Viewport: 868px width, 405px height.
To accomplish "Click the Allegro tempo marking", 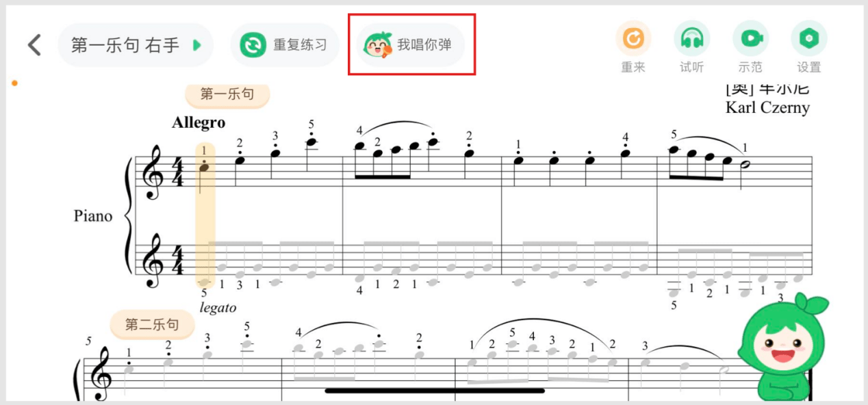I will click(x=199, y=122).
